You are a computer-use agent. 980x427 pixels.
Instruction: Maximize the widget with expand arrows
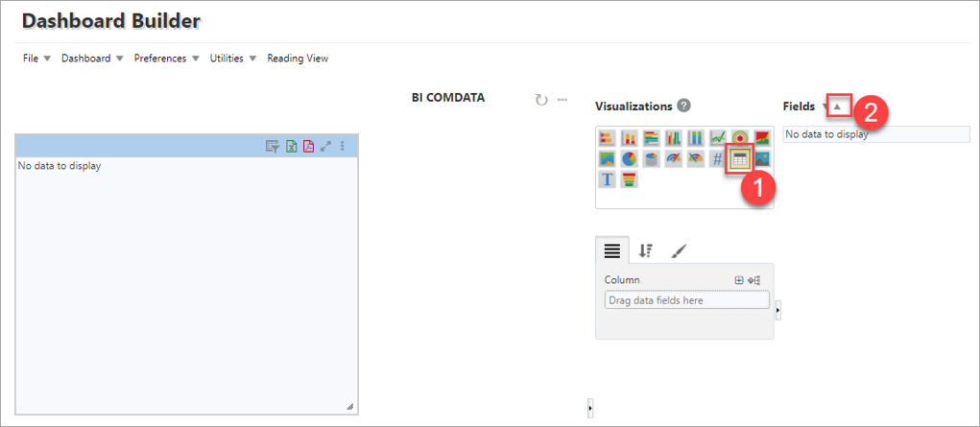326,146
